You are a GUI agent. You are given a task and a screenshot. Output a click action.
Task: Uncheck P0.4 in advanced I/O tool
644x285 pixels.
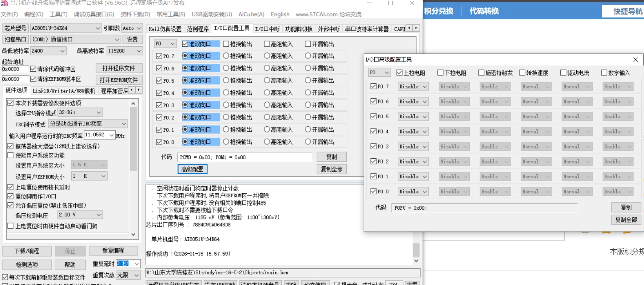click(373, 131)
